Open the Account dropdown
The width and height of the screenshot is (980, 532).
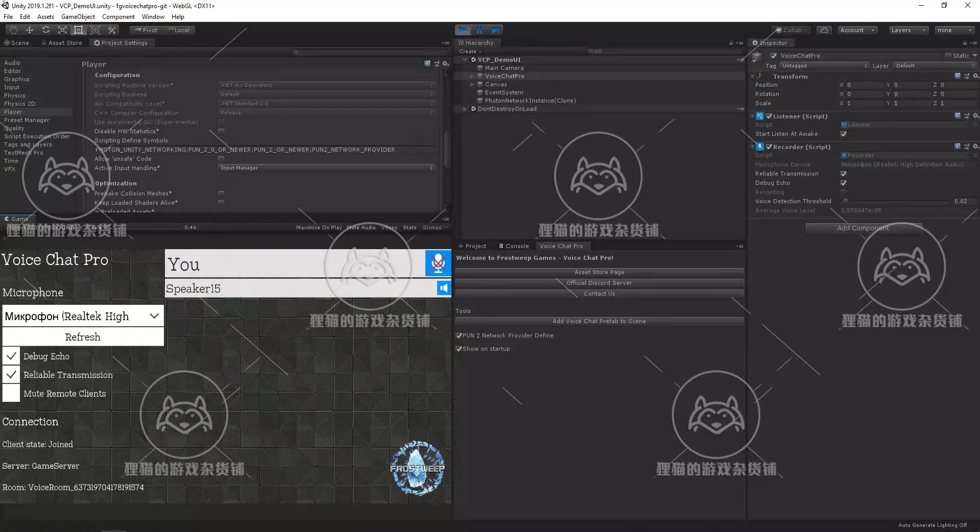coord(857,30)
